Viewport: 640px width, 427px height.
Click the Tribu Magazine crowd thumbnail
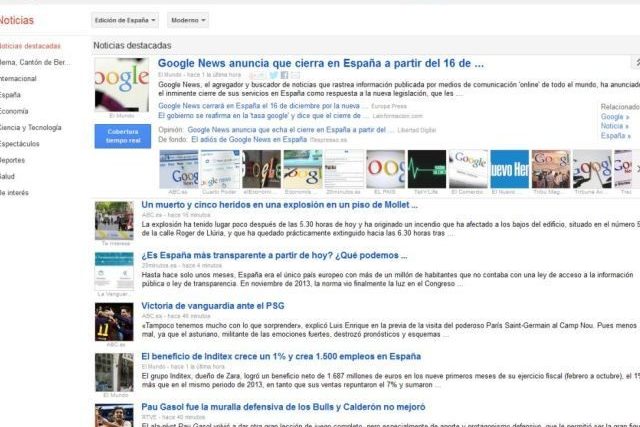(x=551, y=169)
